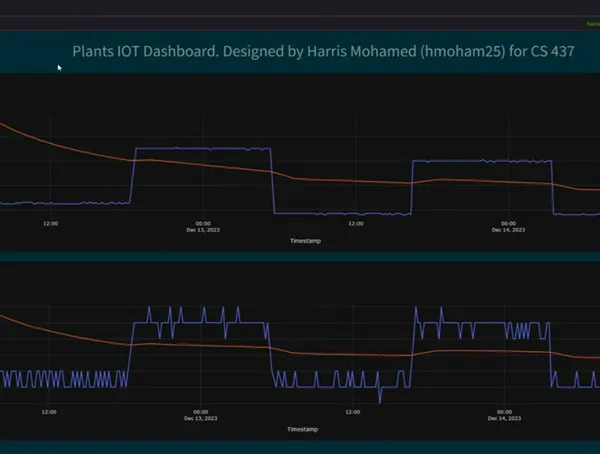Screen dimensions: 600x454
Task: Click the blue line's first high plateau in top chart
Action: (202, 149)
